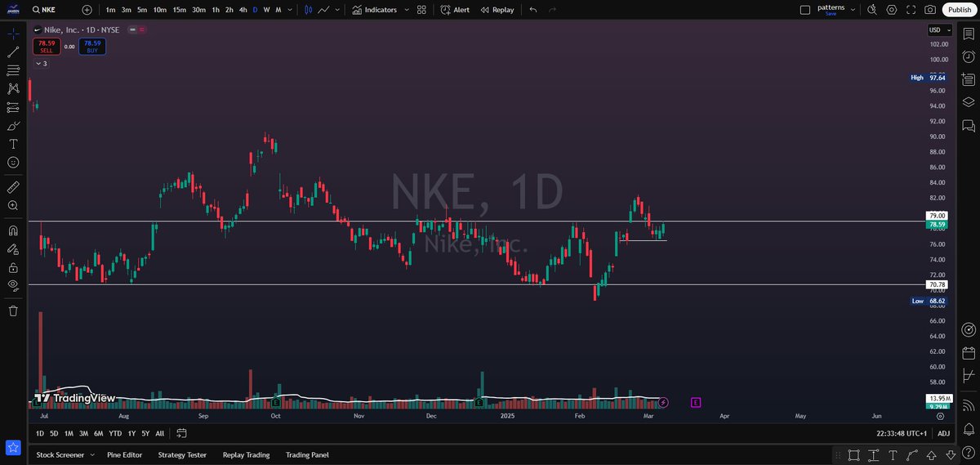
Task: Create a new Alert
Action: pyautogui.click(x=455, y=10)
